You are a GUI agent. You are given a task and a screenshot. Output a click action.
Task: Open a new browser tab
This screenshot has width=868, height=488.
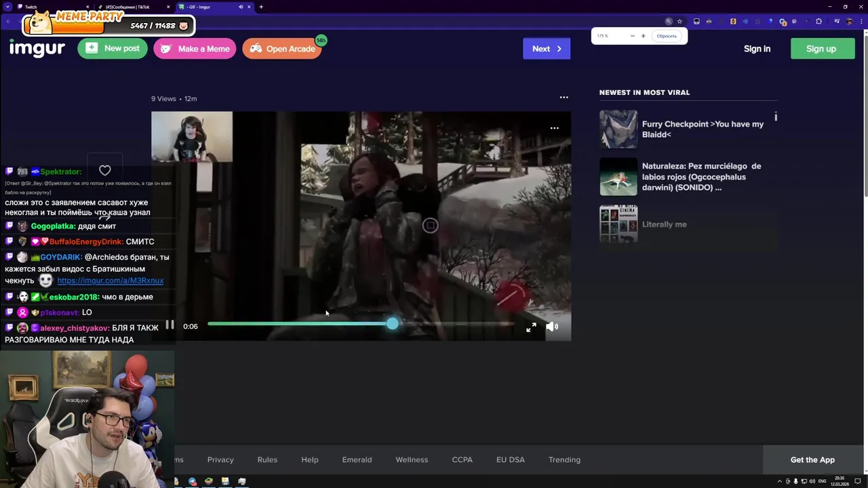261,7
